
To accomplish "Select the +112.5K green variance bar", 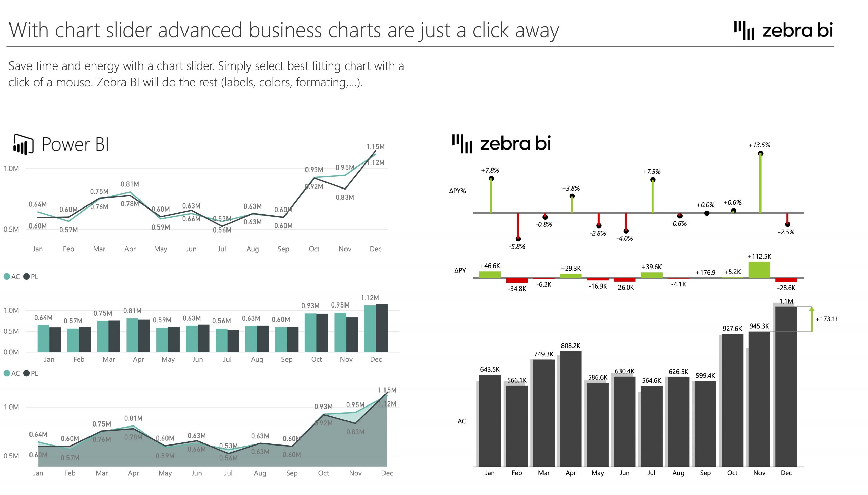I will click(x=759, y=270).
